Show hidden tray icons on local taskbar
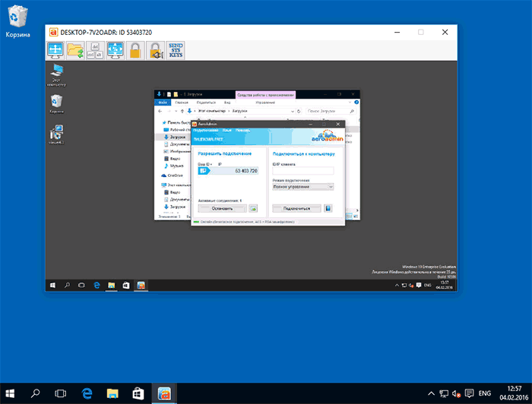Image resolution: width=532 pixels, height=404 pixels. coord(431,393)
